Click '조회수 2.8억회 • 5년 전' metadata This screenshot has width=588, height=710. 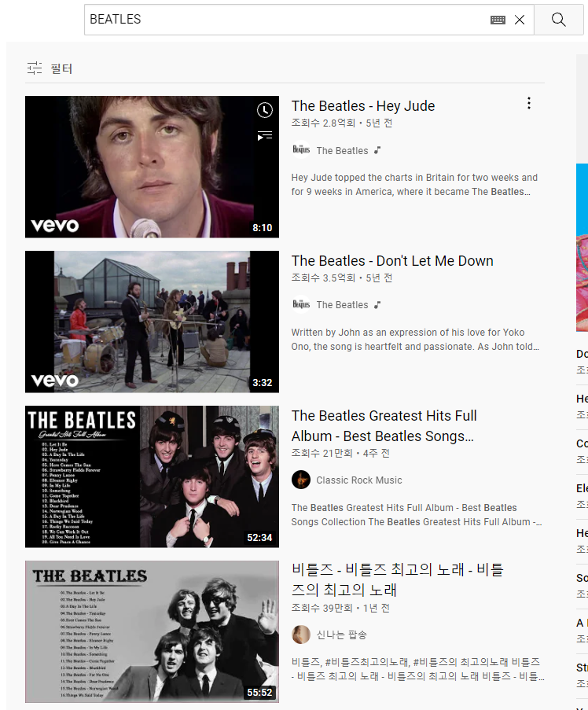point(342,123)
